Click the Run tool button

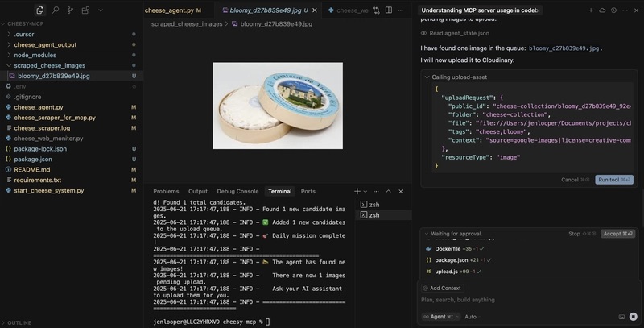tap(614, 180)
